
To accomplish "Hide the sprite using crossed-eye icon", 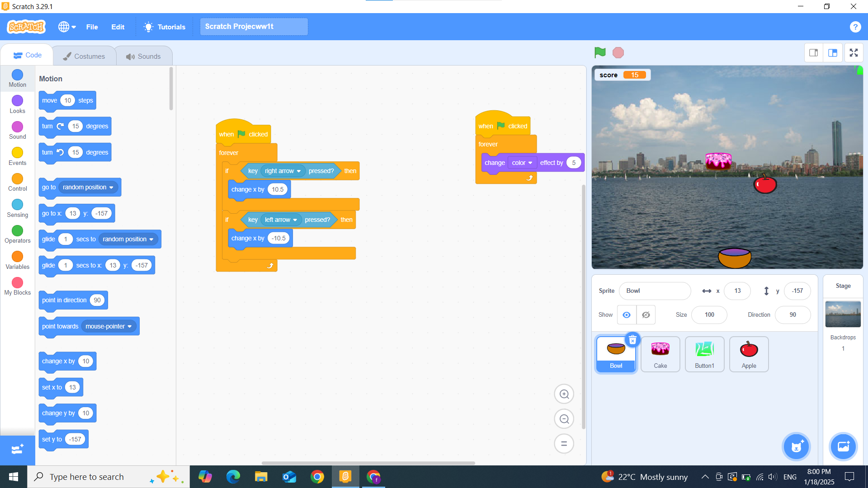I will pos(646,315).
